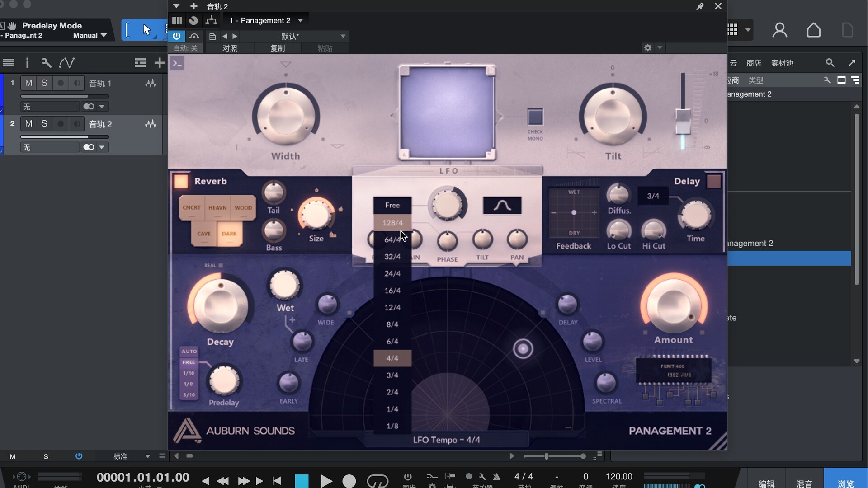Select the CAVE reverb type
The height and width of the screenshot is (488, 868).
click(x=204, y=234)
